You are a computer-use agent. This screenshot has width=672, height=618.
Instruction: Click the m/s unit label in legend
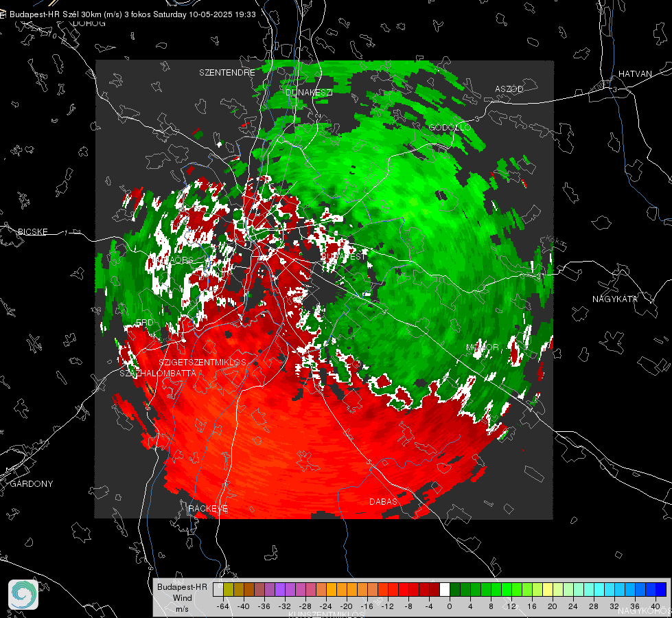tap(182, 609)
